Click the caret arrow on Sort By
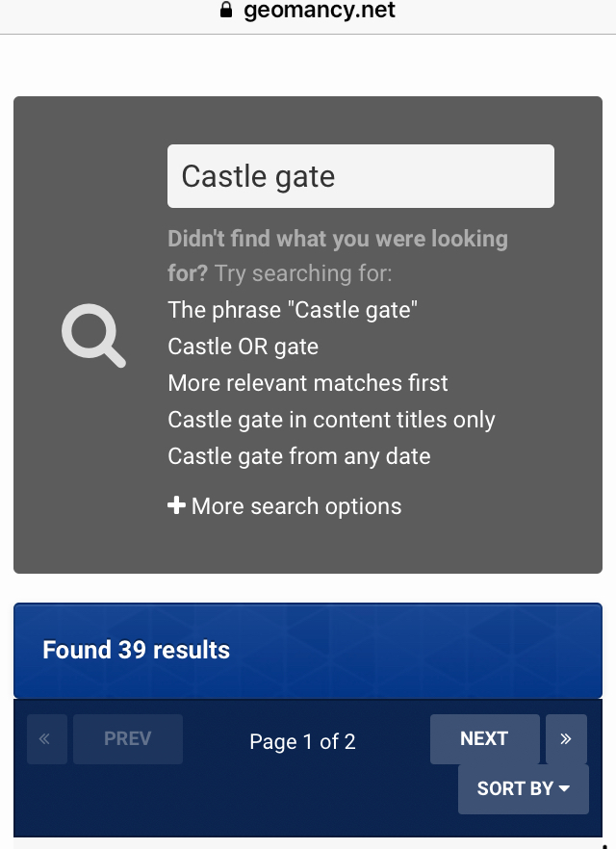Screen dimensions: 616x849 [x=564, y=788]
